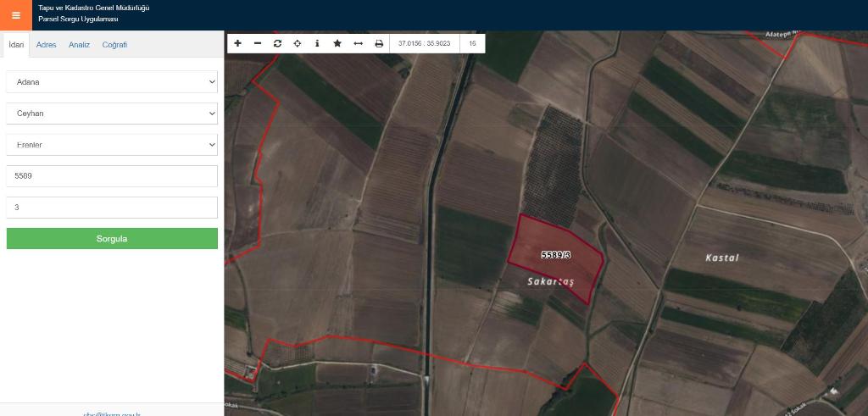The height and width of the screenshot is (416, 868).
Task: Click the highlighted parcel 5589/3 on map
Action: click(555, 254)
